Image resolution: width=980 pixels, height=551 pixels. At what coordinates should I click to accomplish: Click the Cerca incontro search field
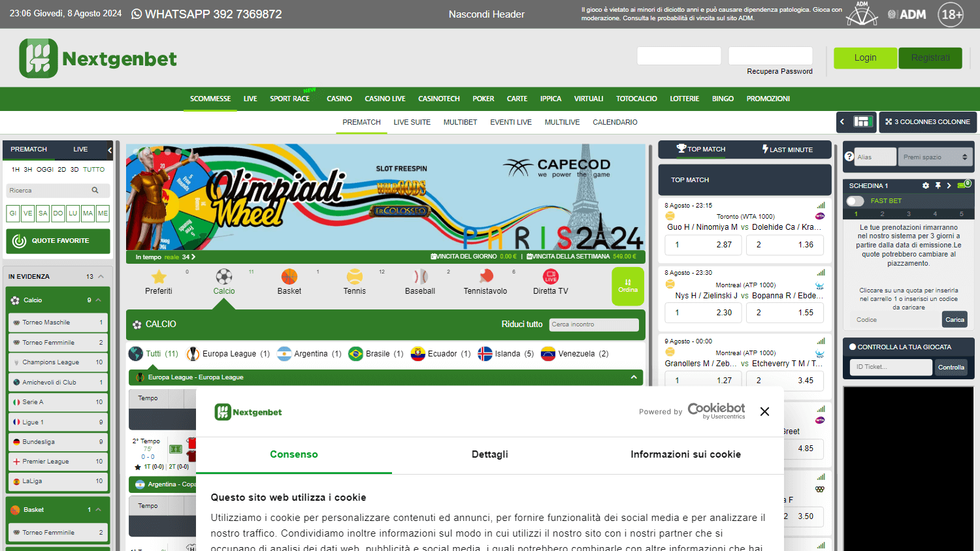pyautogui.click(x=594, y=324)
